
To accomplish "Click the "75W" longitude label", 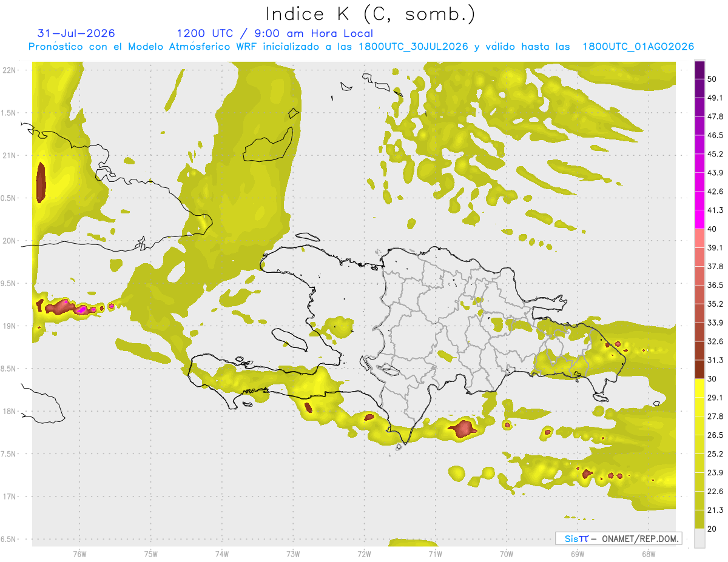I will click(150, 554).
